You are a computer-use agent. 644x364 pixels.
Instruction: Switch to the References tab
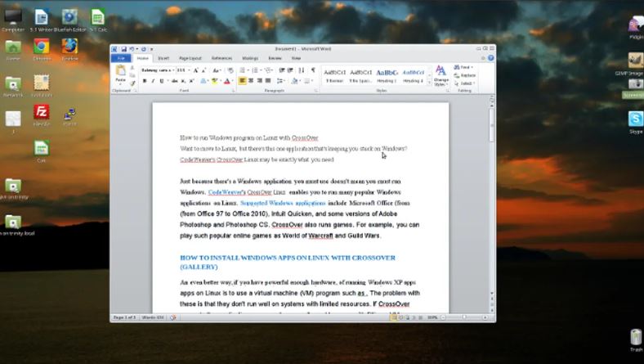click(221, 58)
